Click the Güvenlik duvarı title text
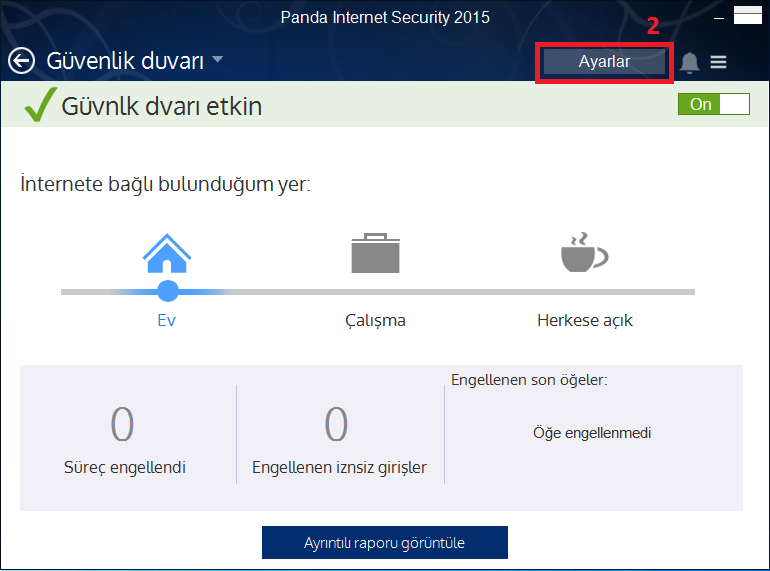Image resolution: width=770 pixels, height=571 pixels. 125,61
